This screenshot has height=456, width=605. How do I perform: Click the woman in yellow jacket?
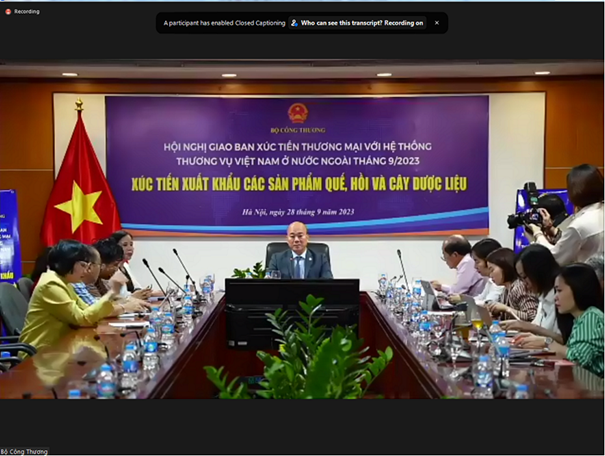66,297
